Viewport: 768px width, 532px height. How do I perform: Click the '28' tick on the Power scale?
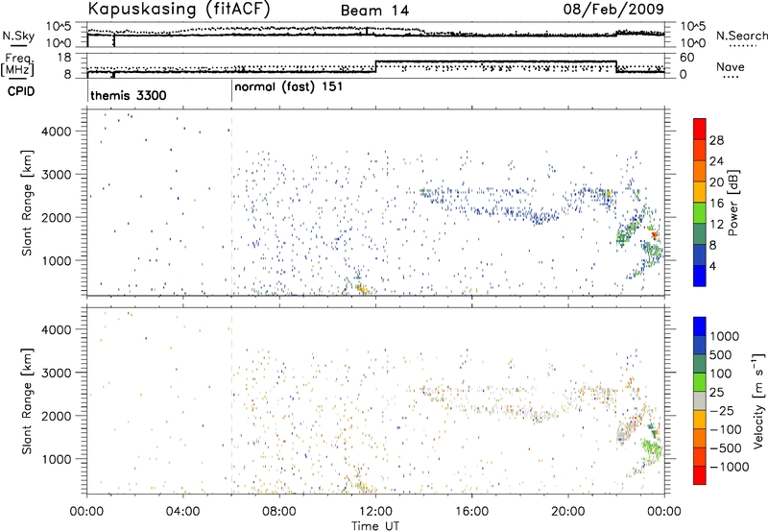coord(716,140)
